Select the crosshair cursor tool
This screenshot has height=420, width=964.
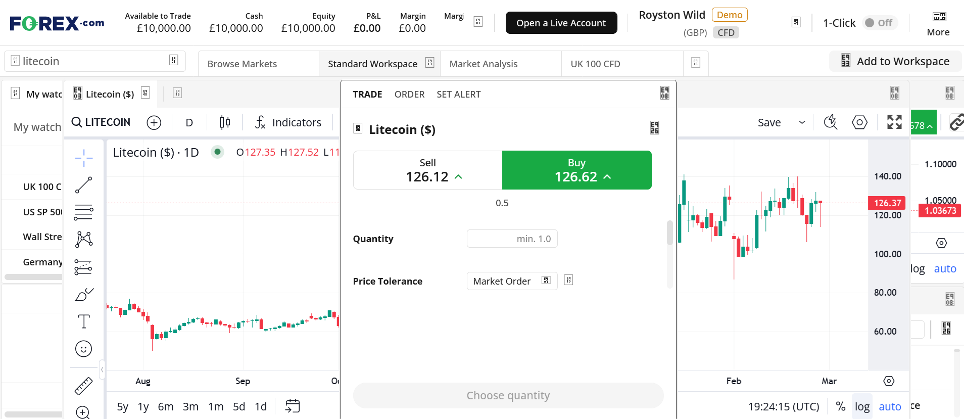pos(84,157)
